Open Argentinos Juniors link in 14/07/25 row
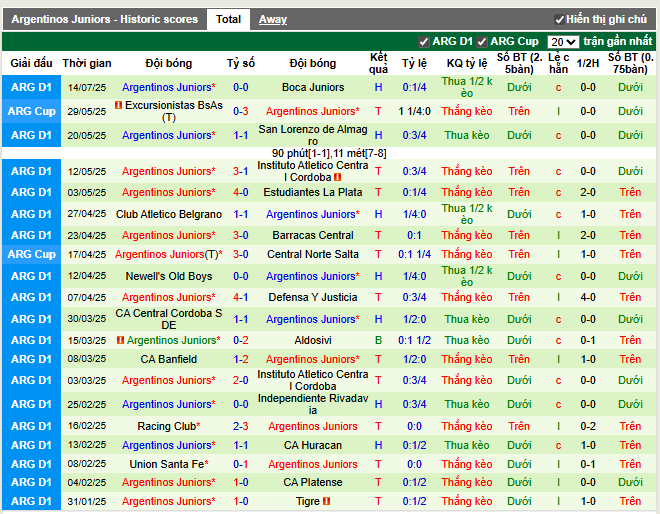660x514 pixels. [168, 87]
